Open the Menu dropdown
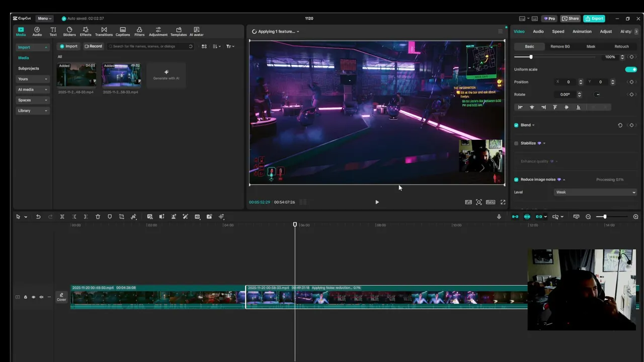644x362 pixels. tap(45, 19)
